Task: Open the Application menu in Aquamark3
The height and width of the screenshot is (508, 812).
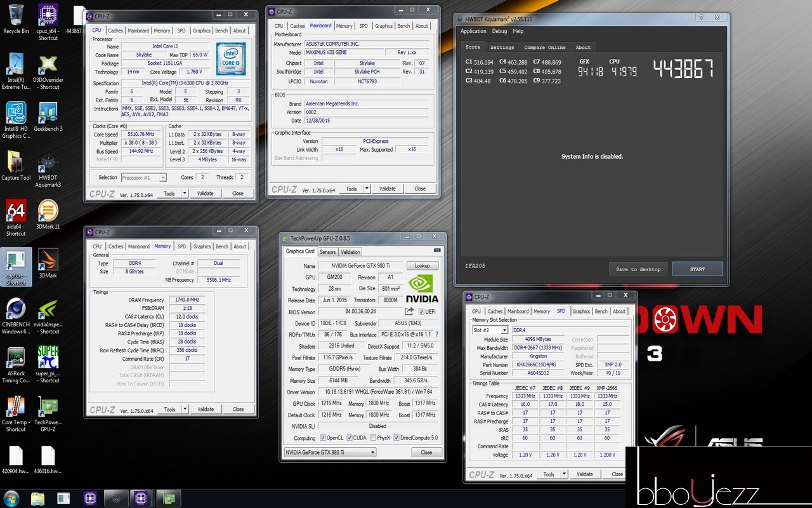Action: [x=473, y=31]
